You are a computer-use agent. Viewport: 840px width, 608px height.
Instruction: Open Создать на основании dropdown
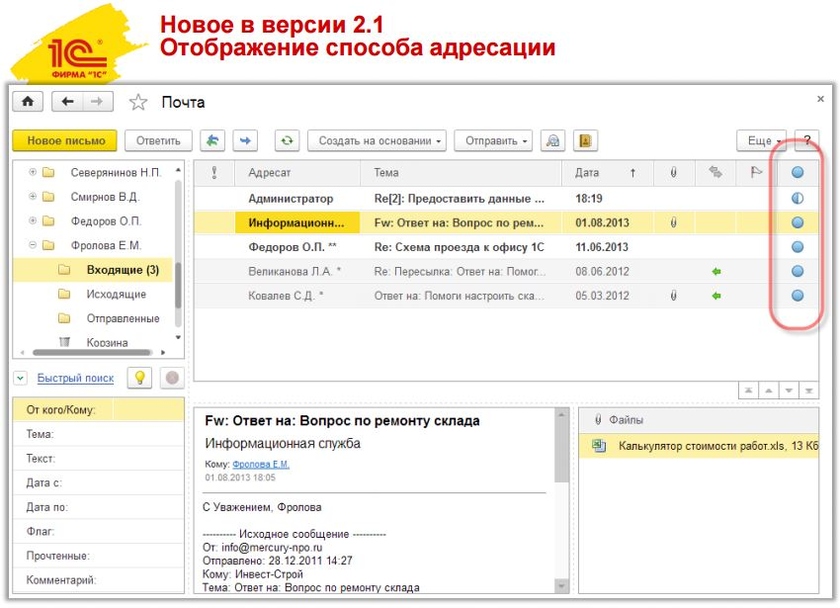coord(377,141)
